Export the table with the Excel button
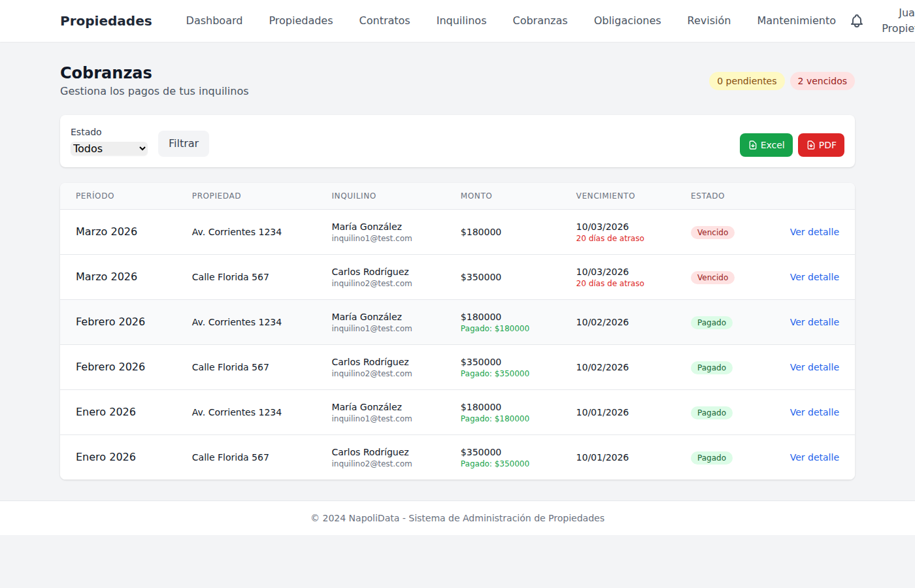The height and width of the screenshot is (588, 915). pos(765,145)
